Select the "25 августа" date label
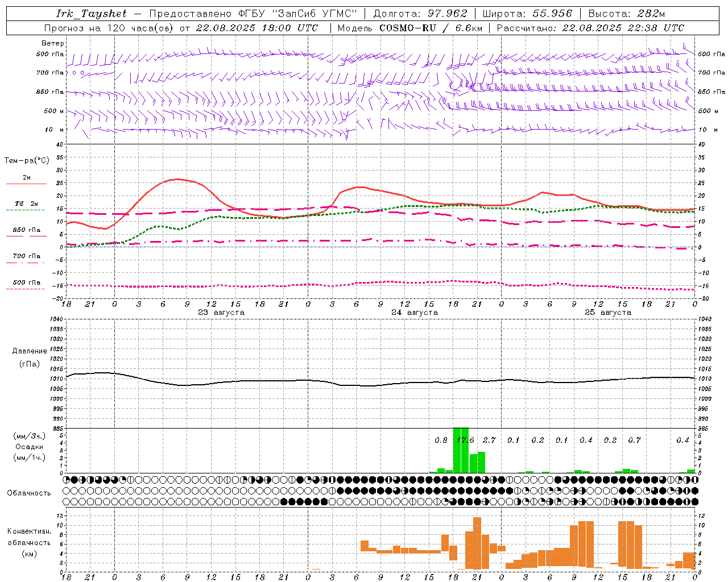 tap(608, 313)
